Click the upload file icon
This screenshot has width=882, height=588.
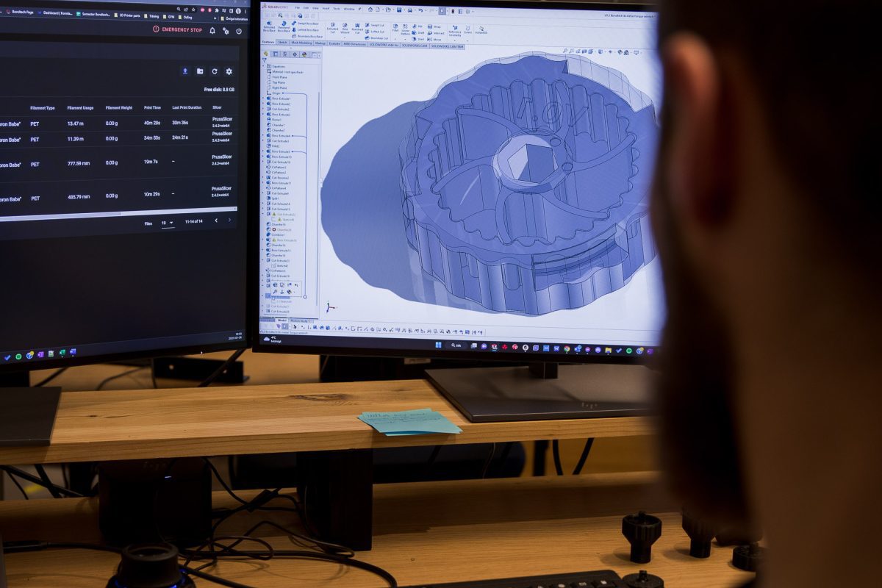[x=185, y=71]
